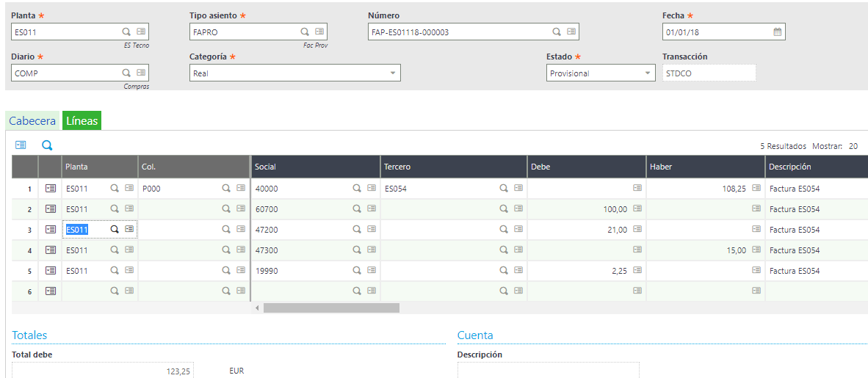868x378 pixels.
Task: Click the left arrow of the table scrollbar
Action: click(257, 307)
